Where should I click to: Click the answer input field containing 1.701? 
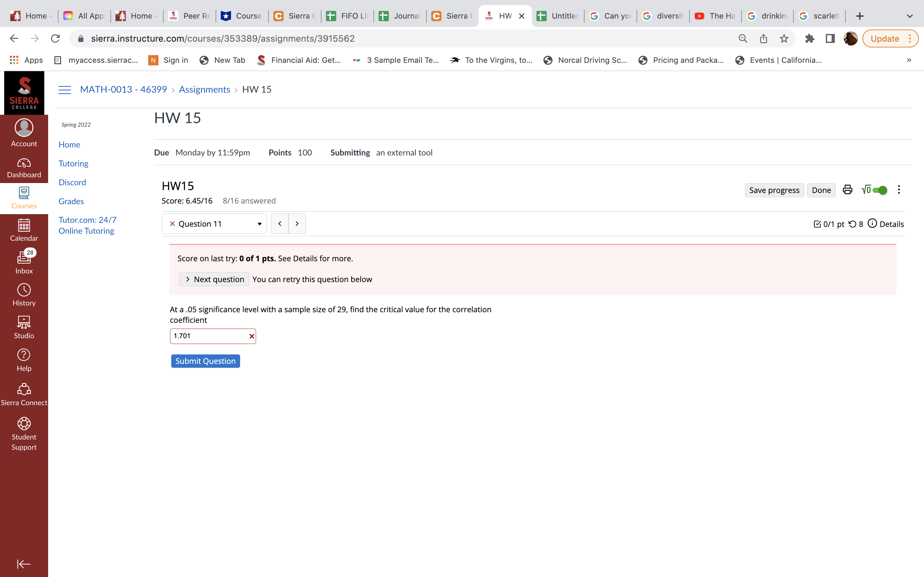(x=208, y=336)
